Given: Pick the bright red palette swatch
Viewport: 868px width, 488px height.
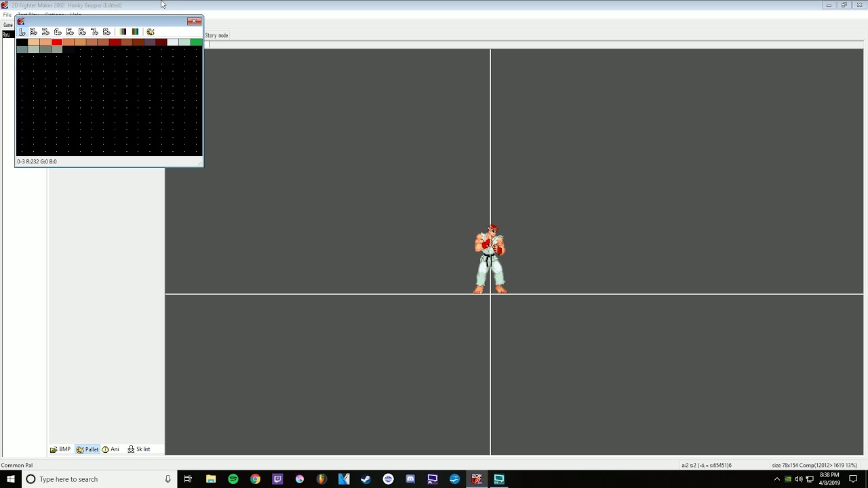Looking at the screenshot, I should (x=57, y=43).
